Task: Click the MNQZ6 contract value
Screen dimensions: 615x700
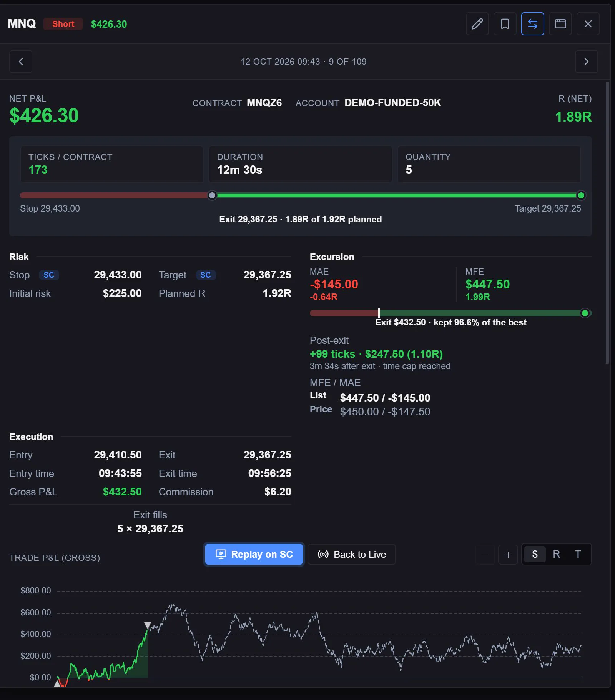Action: pyautogui.click(x=264, y=103)
